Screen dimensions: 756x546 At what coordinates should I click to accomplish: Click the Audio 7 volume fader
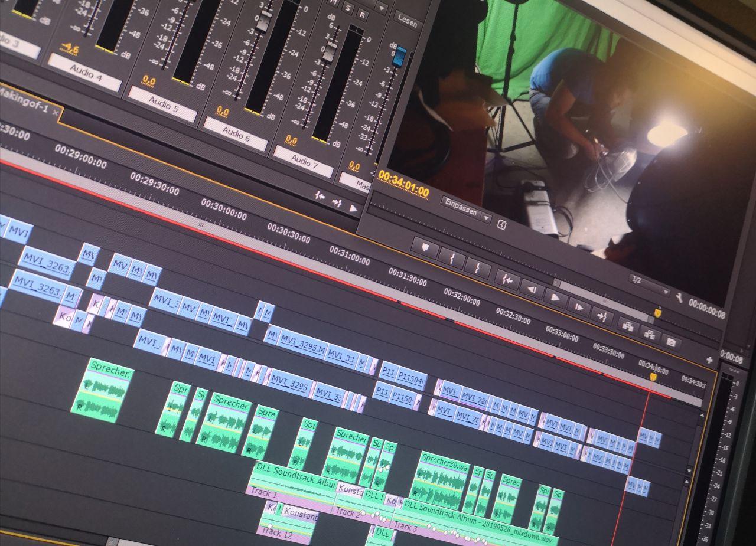click(x=330, y=53)
